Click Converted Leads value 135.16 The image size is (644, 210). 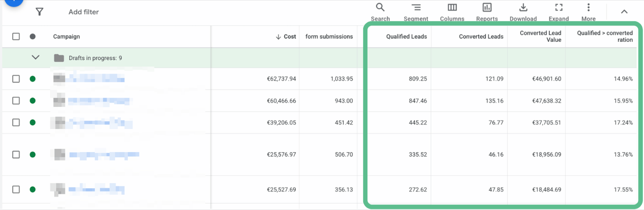pyautogui.click(x=495, y=101)
